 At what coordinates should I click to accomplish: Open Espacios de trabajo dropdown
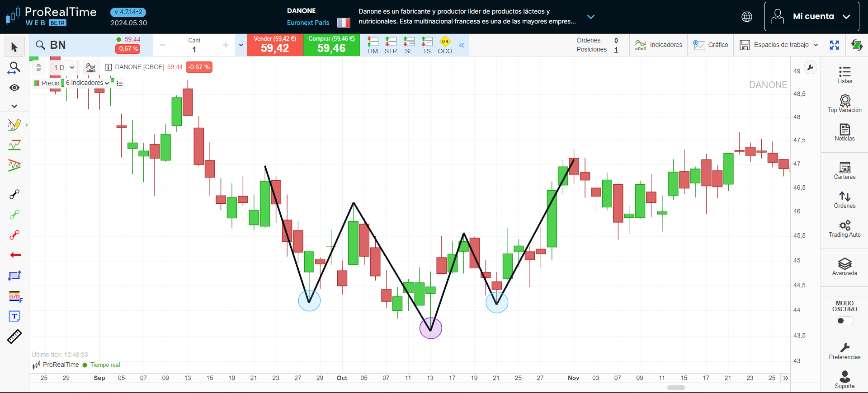pyautogui.click(x=779, y=45)
